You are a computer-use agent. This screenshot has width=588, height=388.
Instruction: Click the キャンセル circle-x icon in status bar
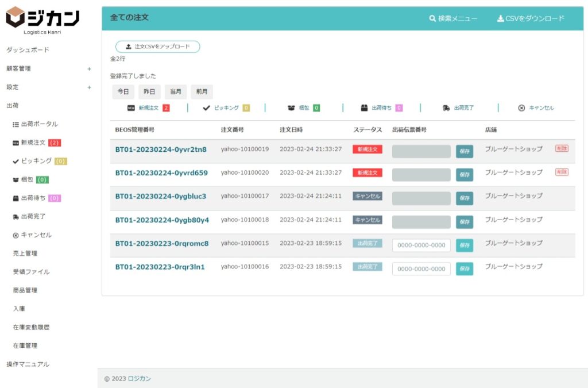521,107
